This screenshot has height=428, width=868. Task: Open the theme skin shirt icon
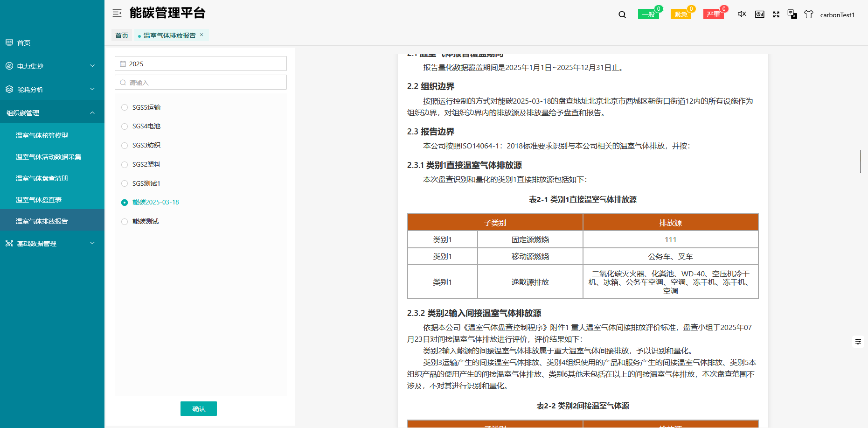(809, 14)
